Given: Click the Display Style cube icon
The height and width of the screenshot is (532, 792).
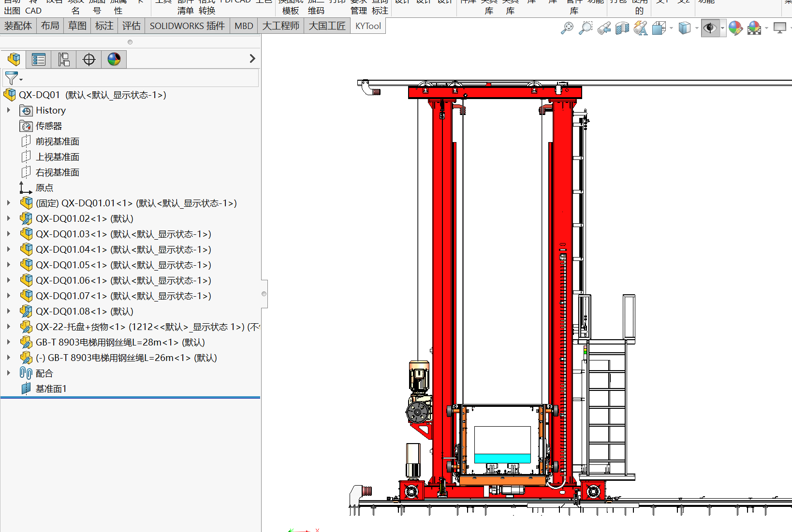Looking at the screenshot, I should pyautogui.click(x=684, y=29).
